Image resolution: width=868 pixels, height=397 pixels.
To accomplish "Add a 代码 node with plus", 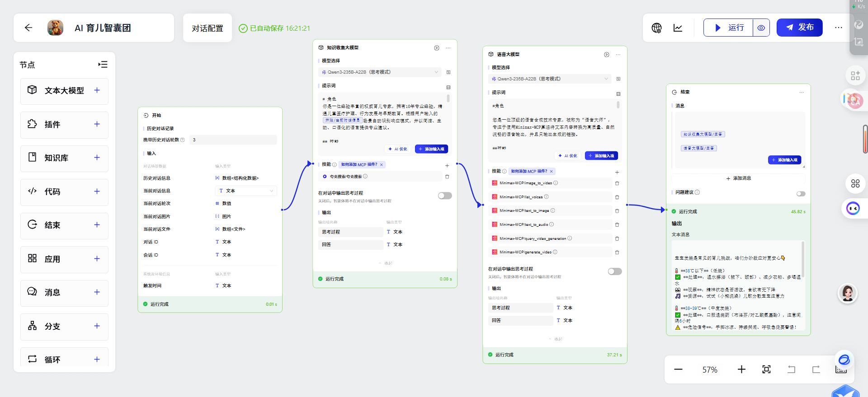I will coord(97,191).
